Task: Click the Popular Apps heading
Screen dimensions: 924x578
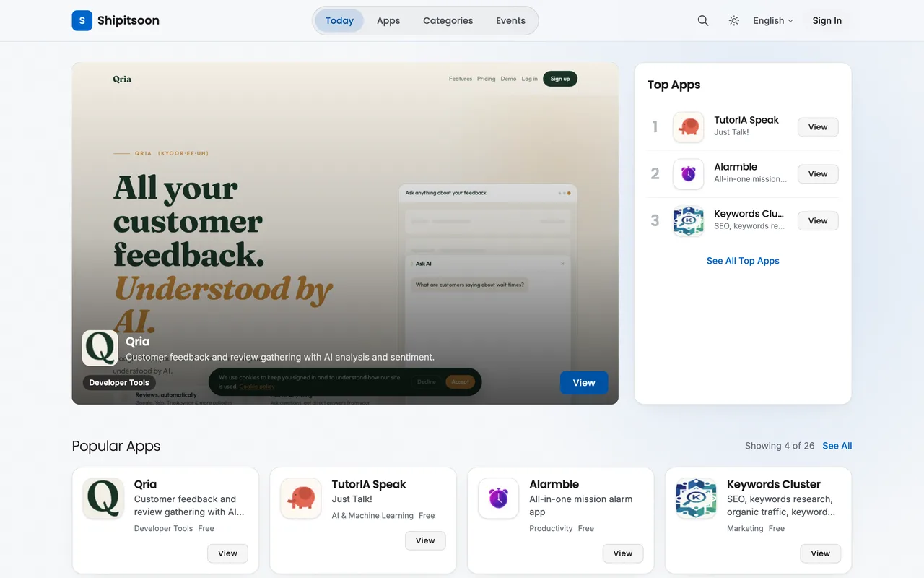Action: pos(116,446)
